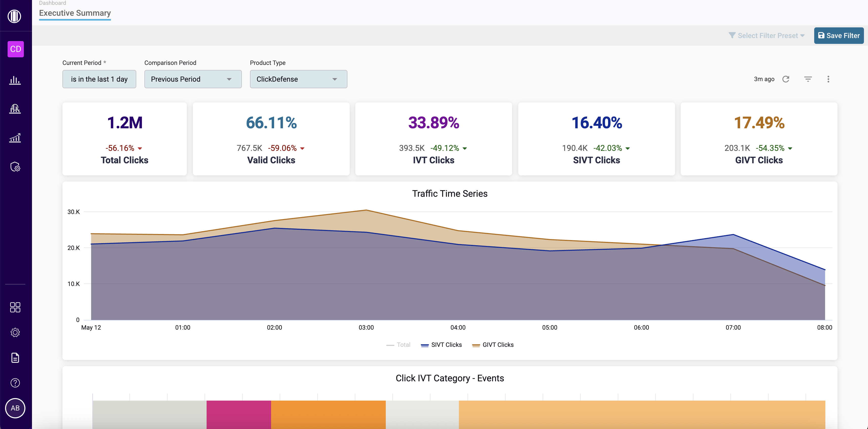
Task: Open the analytics bar chart section in sidebar
Action: [x=15, y=80]
